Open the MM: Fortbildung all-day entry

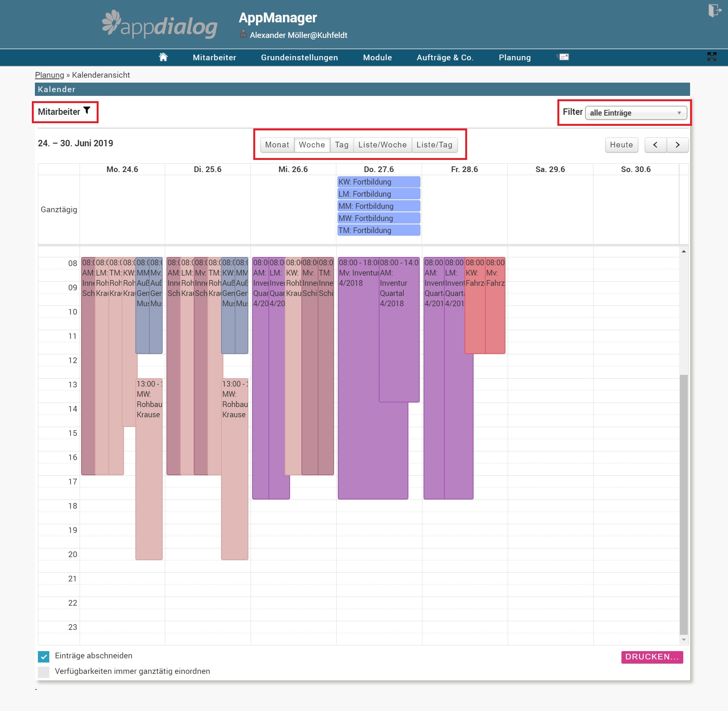coord(379,206)
